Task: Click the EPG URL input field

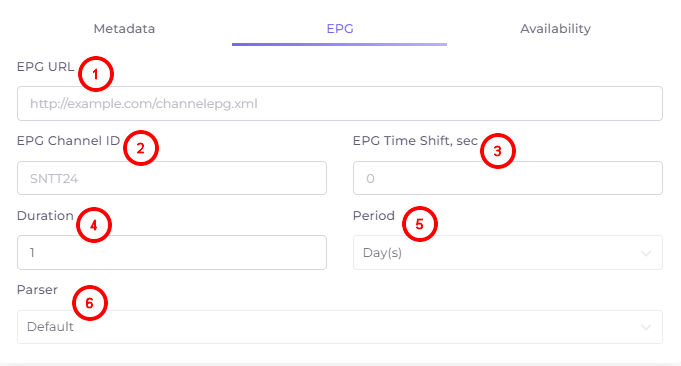Action: tap(340, 103)
